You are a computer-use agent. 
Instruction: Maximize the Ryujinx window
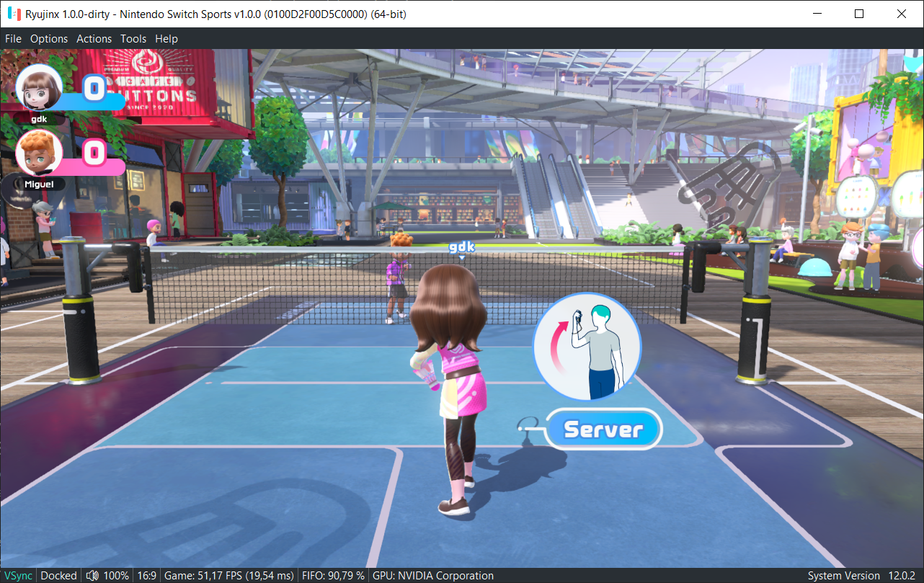858,14
